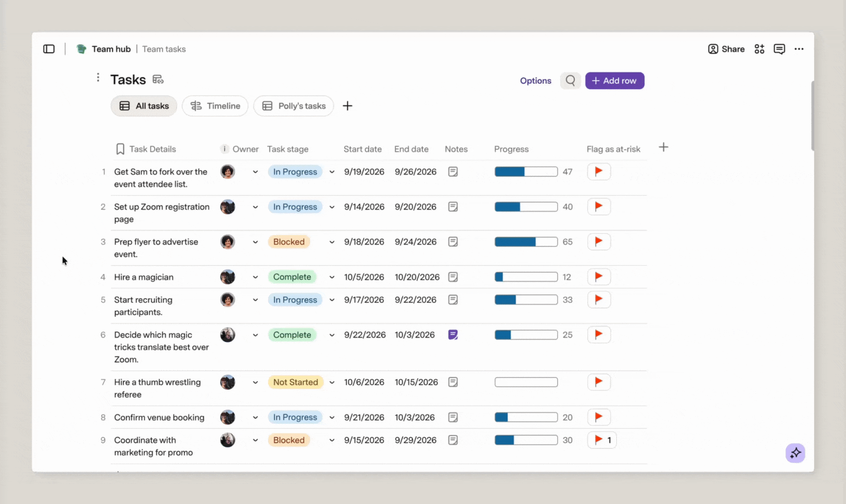Click progress bar showing 47

[526, 172]
